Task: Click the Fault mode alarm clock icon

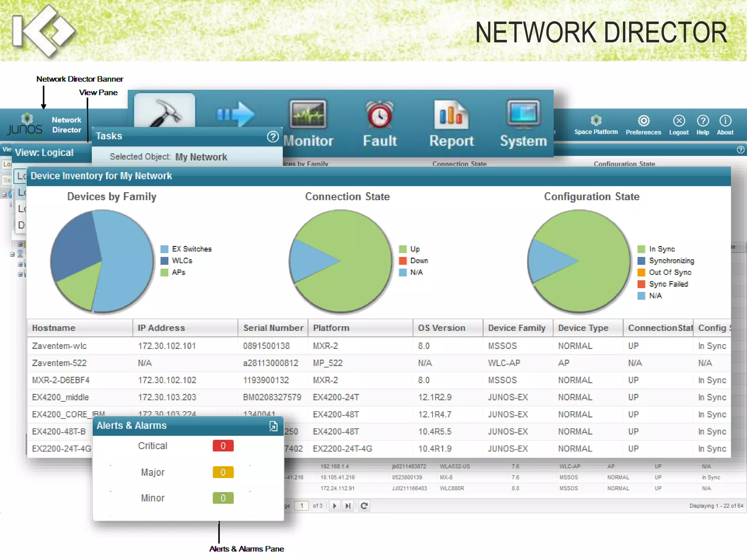Action: 380,114
